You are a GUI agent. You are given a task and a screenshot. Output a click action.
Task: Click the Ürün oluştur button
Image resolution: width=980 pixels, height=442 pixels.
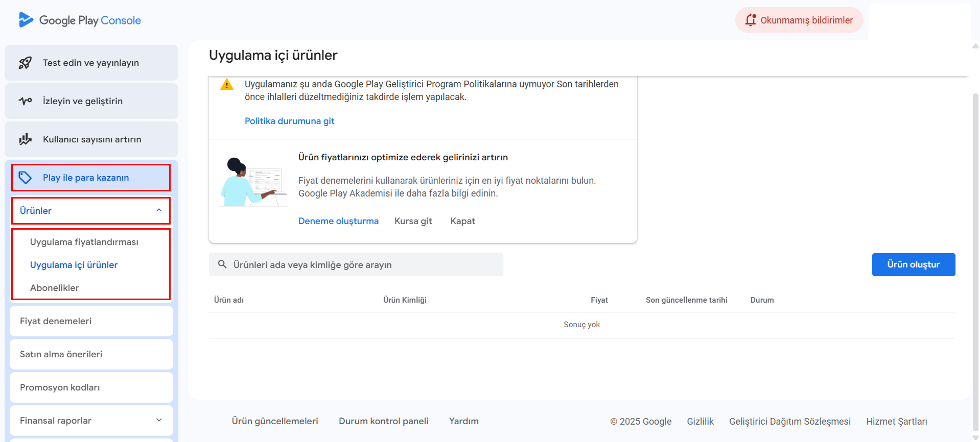coord(914,264)
